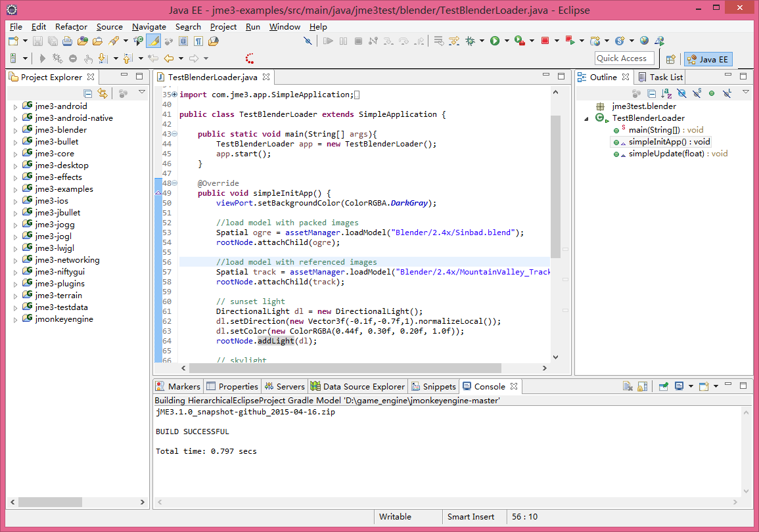The height and width of the screenshot is (532, 759).
Task: Toggle Hide Static Members in Outline
Action: click(697, 93)
